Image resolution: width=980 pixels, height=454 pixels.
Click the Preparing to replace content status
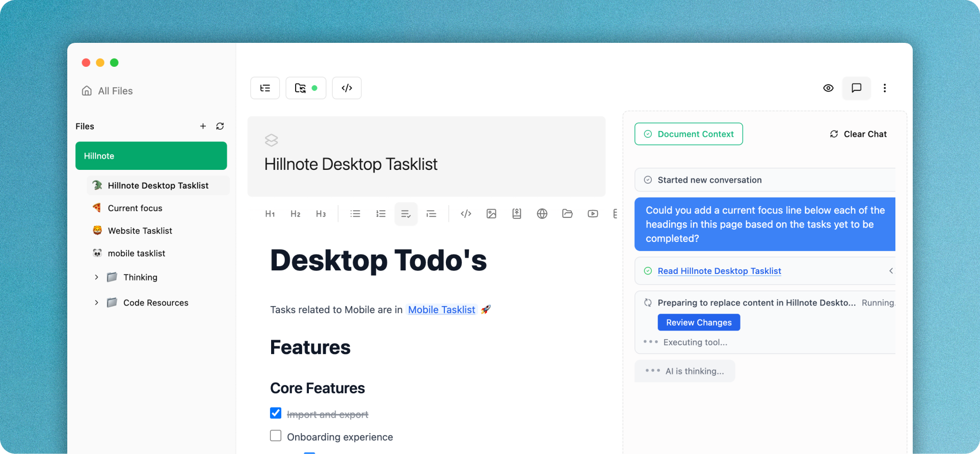pos(757,302)
